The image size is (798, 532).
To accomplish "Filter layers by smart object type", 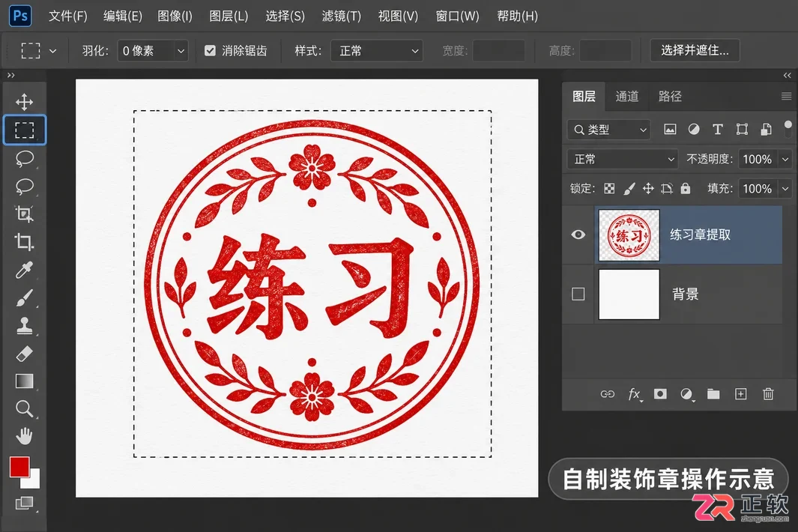I will click(766, 130).
